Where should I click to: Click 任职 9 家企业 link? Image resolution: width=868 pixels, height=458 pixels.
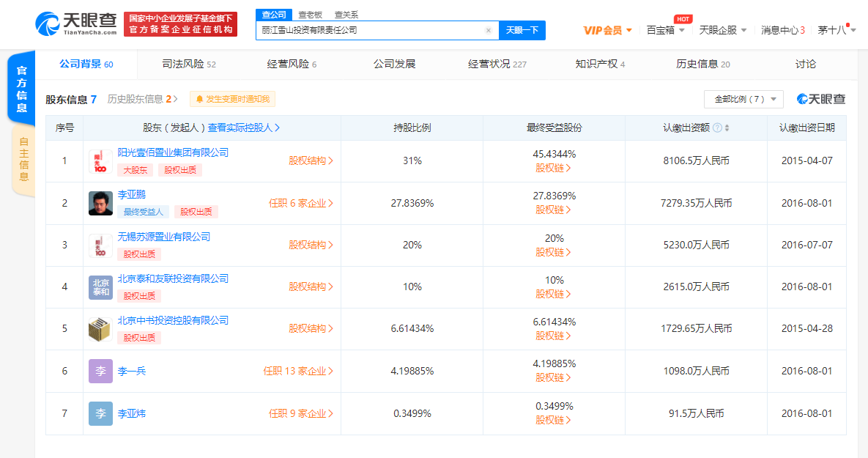point(300,414)
